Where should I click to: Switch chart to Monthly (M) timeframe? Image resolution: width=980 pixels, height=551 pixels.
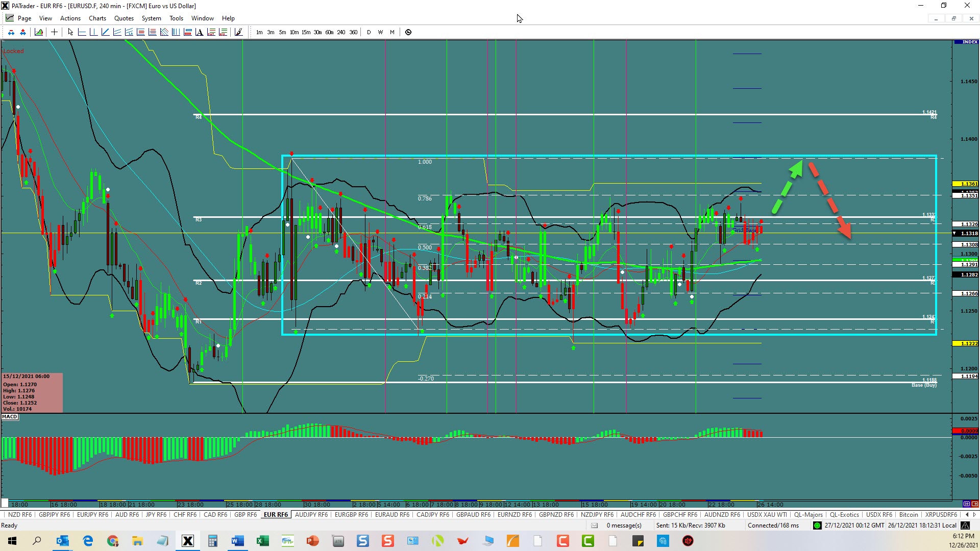coord(392,32)
